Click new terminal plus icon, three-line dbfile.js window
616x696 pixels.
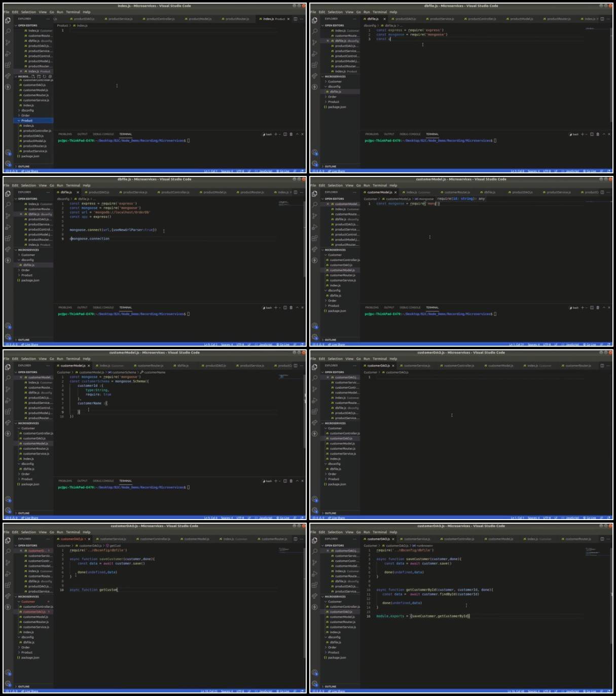[x=583, y=134]
